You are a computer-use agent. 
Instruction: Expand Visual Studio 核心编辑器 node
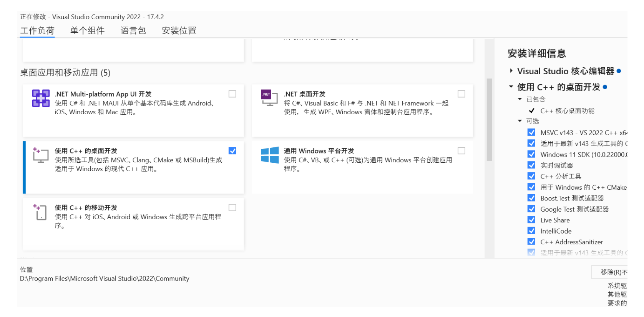click(511, 71)
